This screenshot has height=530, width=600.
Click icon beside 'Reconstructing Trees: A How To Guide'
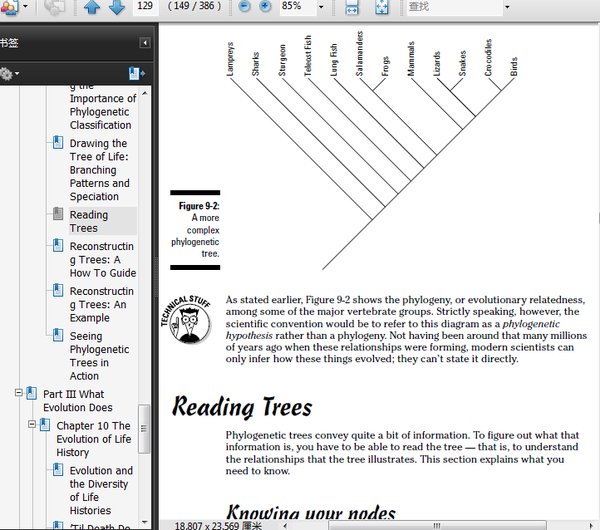(58, 245)
